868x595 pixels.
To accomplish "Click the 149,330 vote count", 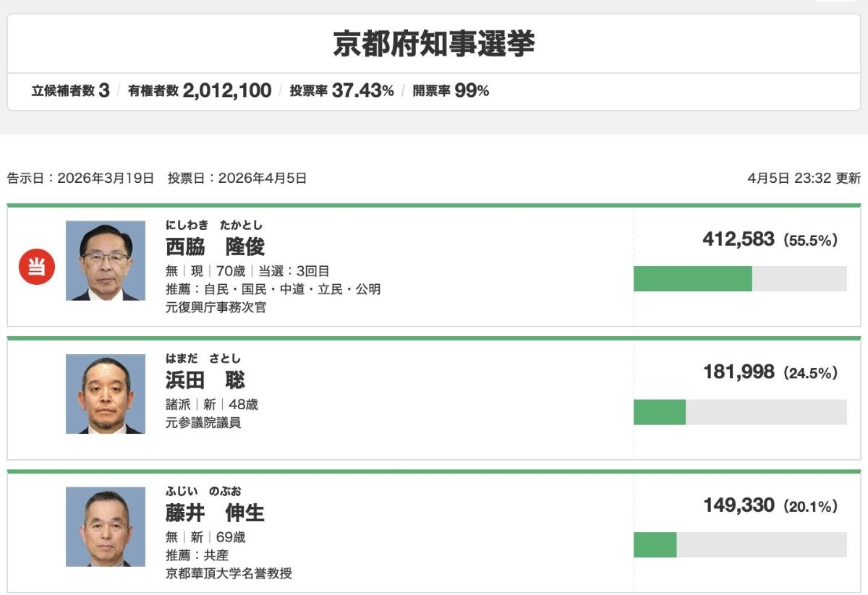I will coord(738,505).
